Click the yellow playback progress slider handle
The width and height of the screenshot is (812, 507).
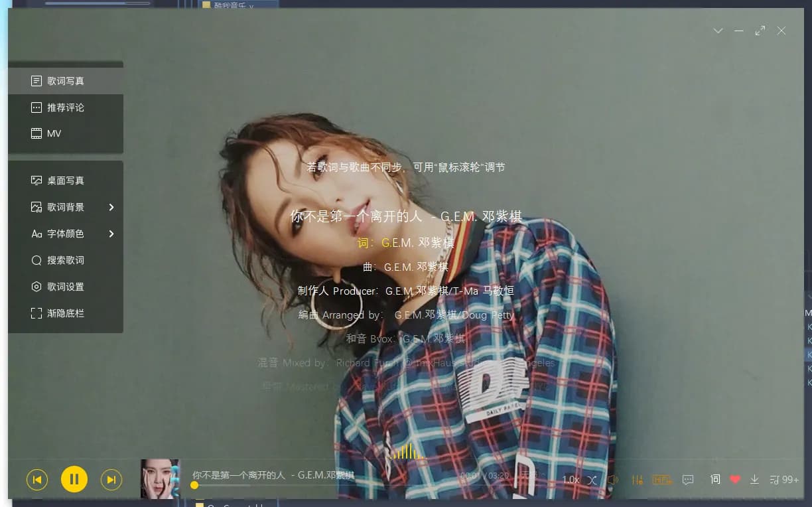coord(194,485)
